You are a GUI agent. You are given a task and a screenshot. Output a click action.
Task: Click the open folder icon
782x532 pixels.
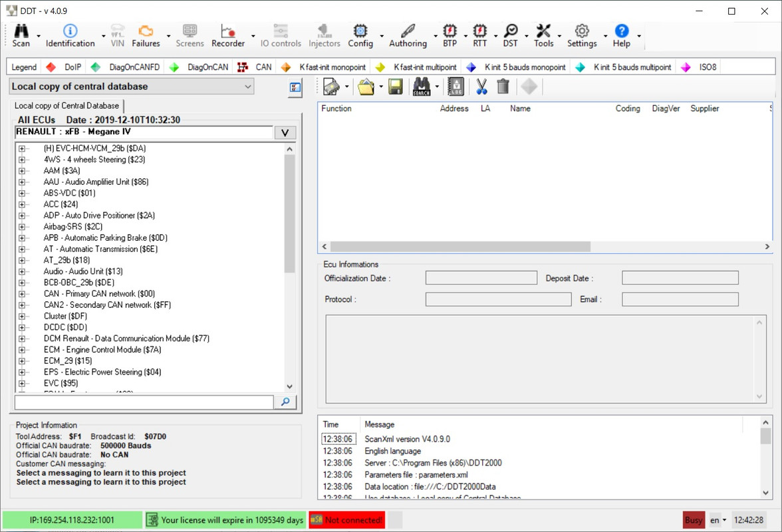(x=366, y=86)
